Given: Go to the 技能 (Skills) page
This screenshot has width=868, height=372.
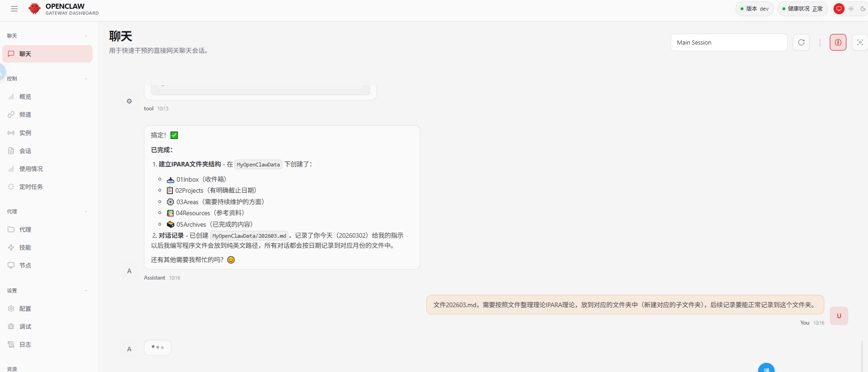Looking at the screenshot, I should [x=25, y=247].
